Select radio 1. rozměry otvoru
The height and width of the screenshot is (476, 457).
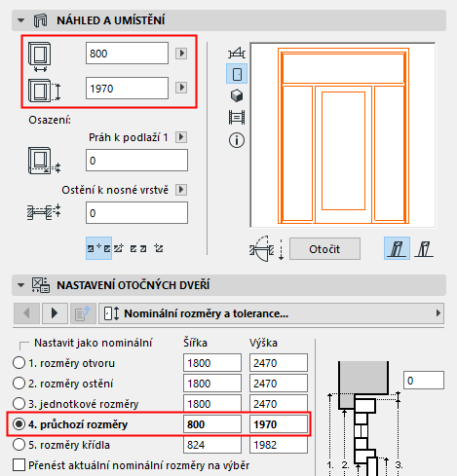19,363
